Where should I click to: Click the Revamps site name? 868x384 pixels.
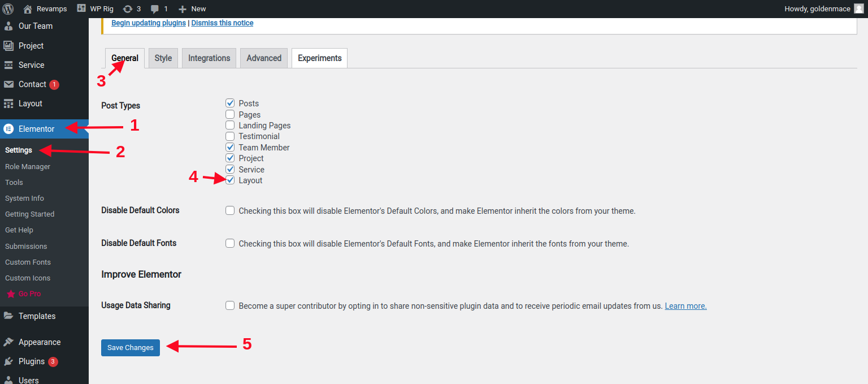(52, 9)
